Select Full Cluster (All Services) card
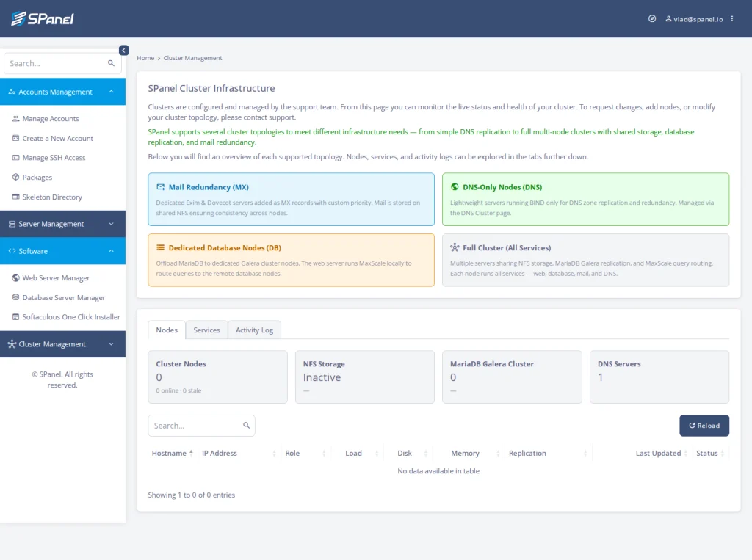Image resolution: width=752 pixels, height=560 pixels. [585, 260]
